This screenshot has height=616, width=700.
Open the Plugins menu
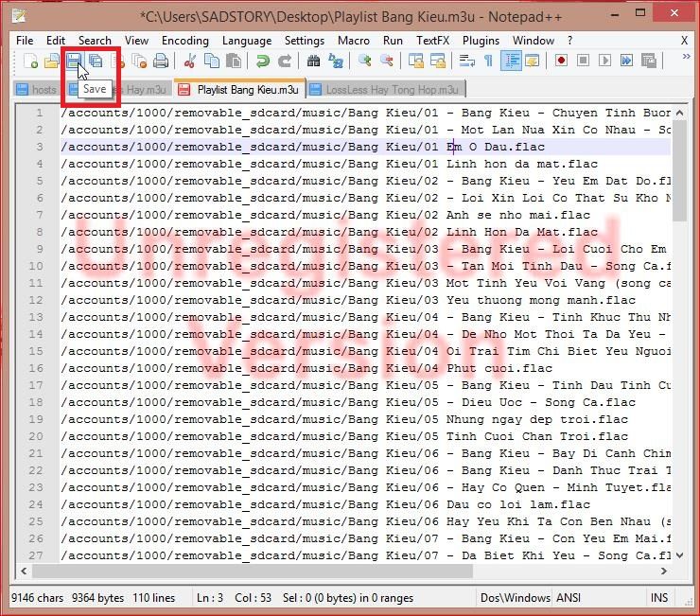(481, 40)
